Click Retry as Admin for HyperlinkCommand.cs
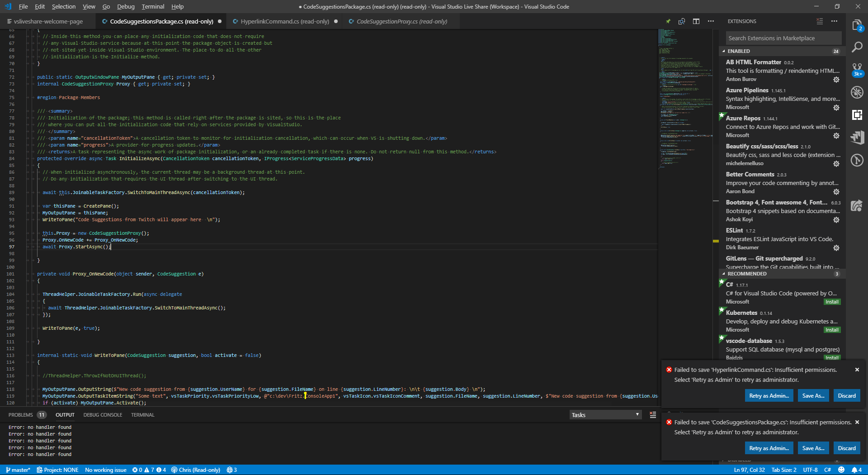Image resolution: width=868 pixels, height=475 pixels. tap(769, 395)
